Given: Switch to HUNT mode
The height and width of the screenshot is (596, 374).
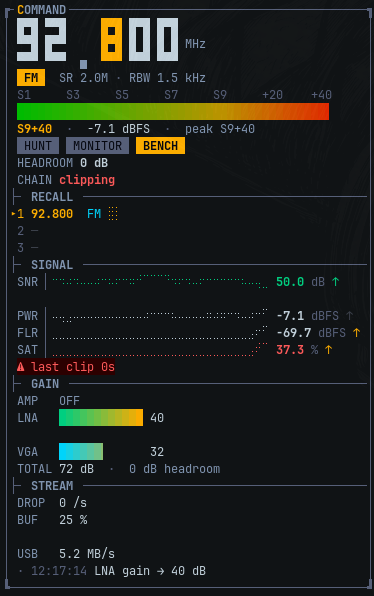Looking at the screenshot, I should (38, 146).
